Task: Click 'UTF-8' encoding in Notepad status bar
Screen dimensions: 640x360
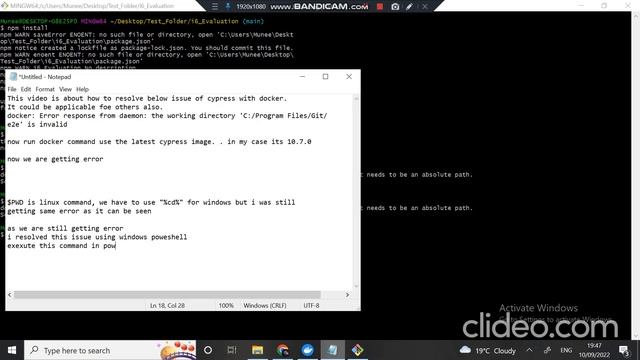Action: click(311, 305)
